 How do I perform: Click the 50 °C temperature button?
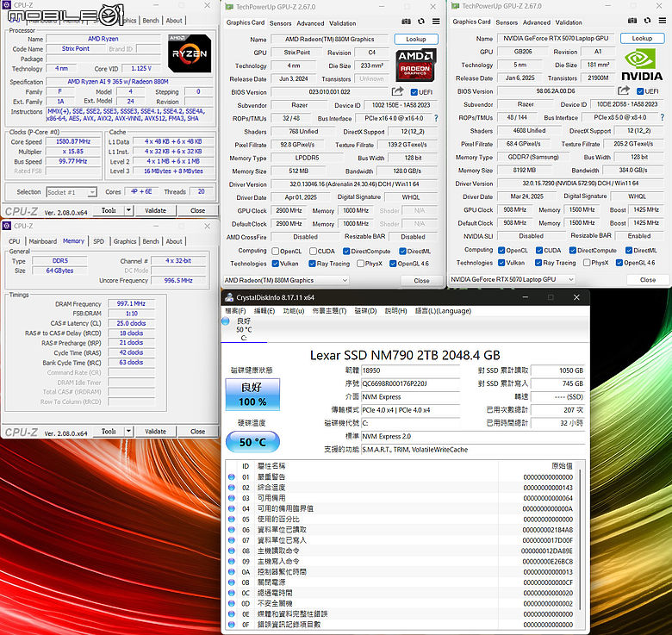252,442
